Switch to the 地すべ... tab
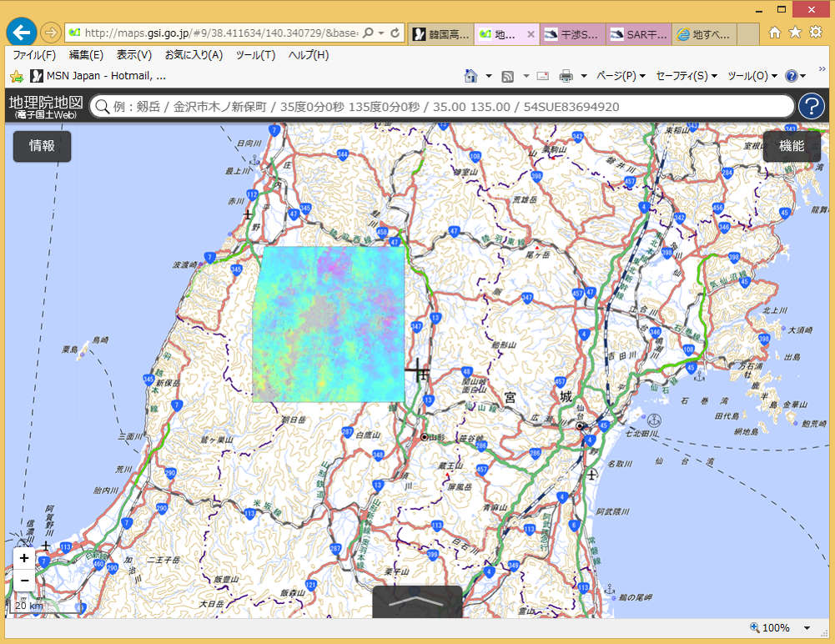This screenshot has width=835, height=644. [705, 34]
